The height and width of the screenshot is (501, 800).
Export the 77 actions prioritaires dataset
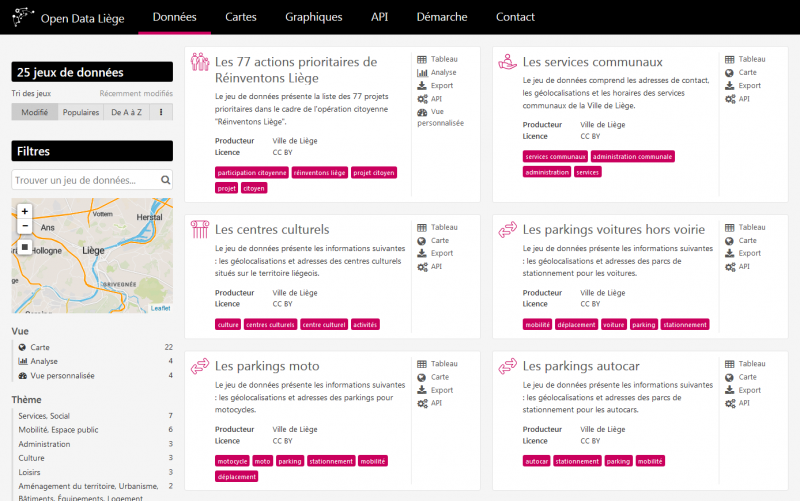(x=435, y=86)
